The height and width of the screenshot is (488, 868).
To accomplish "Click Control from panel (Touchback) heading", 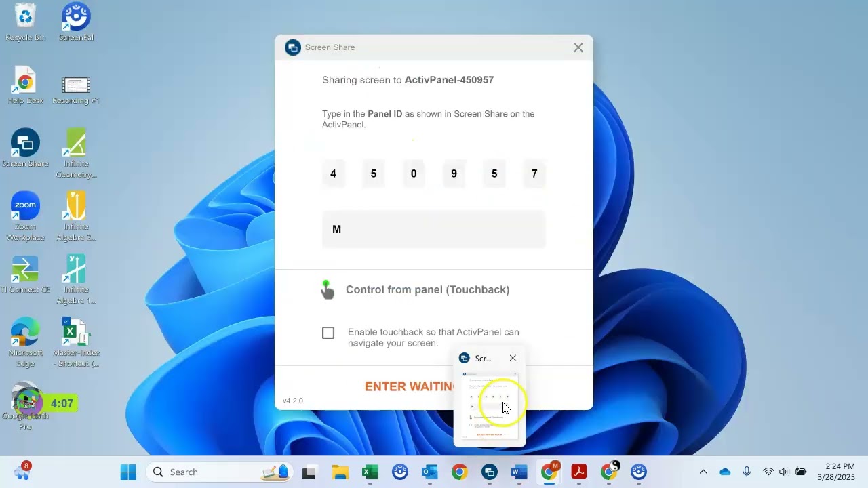I will click(427, 289).
